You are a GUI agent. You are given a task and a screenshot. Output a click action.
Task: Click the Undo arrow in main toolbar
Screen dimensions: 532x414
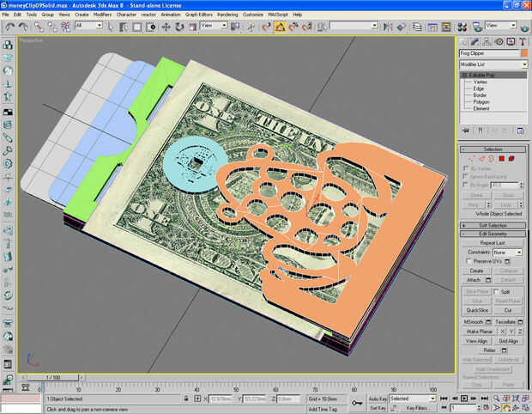click(x=9, y=26)
